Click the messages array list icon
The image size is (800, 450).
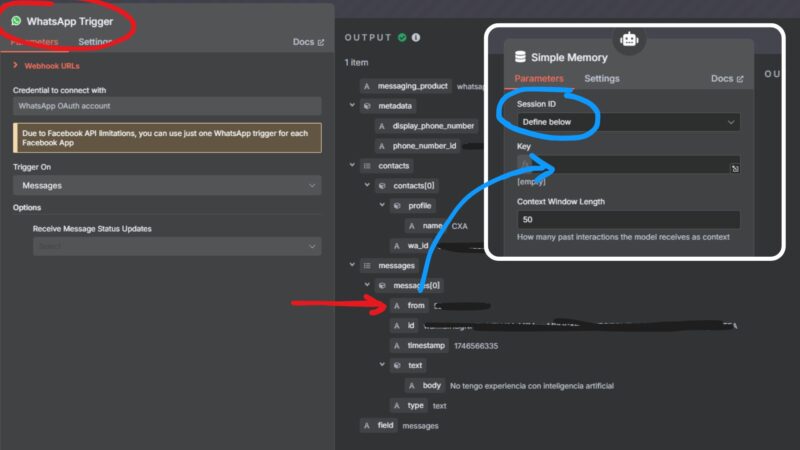click(x=367, y=265)
